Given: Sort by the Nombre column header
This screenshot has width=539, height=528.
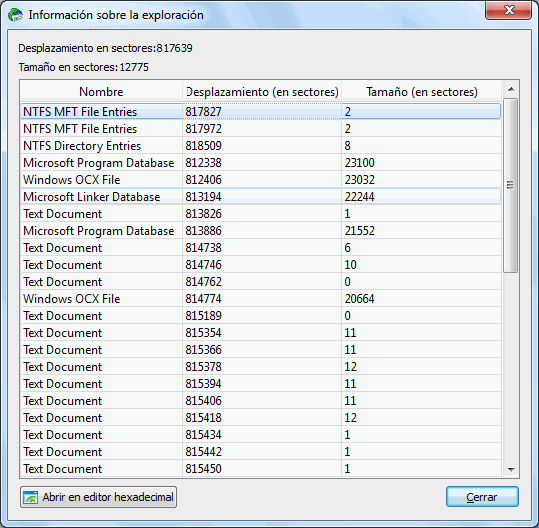Looking at the screenshot, I should (101, 92).
